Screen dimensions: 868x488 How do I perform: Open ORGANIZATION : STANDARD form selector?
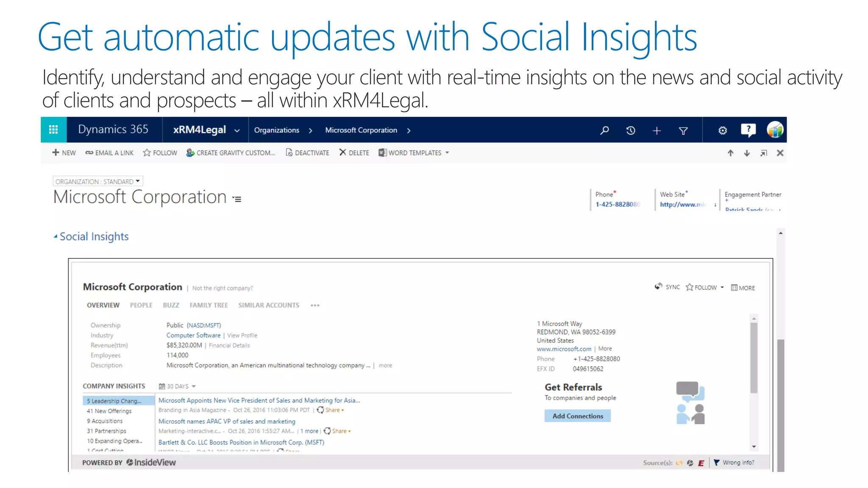click(x=98, y=181)
